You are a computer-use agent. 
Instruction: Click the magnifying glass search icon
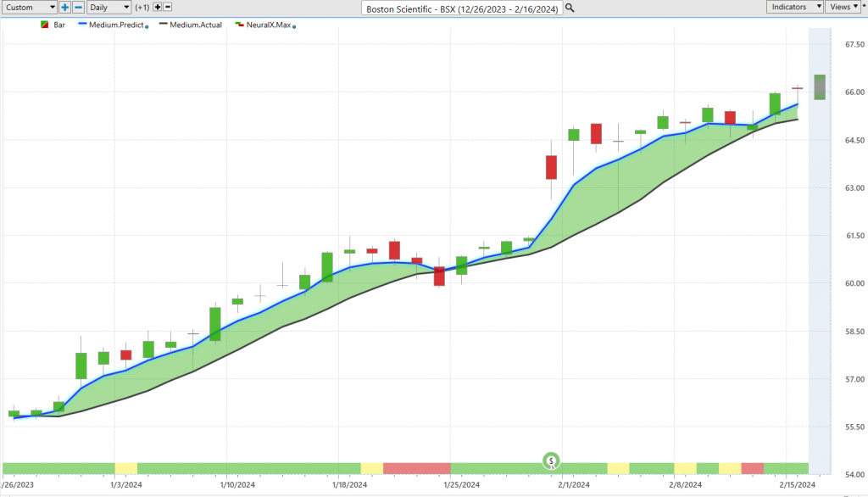tap(570, 8)
